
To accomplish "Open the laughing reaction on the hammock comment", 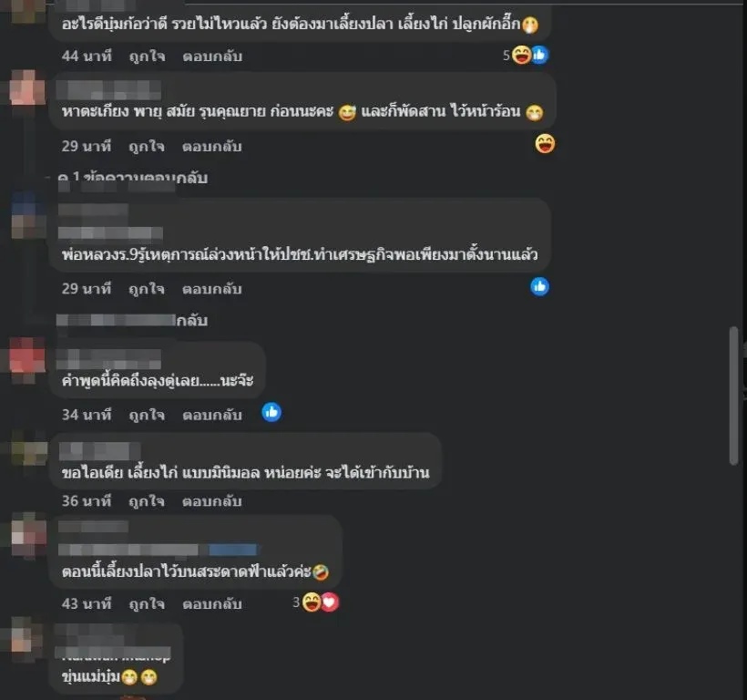I will coord(545,143).
